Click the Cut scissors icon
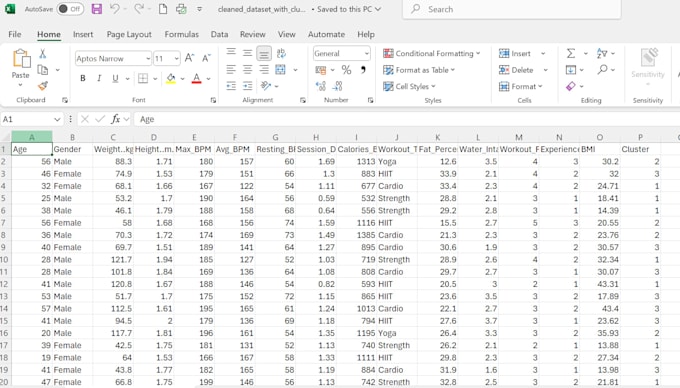The image size is (680, 388). click(42, 53)
